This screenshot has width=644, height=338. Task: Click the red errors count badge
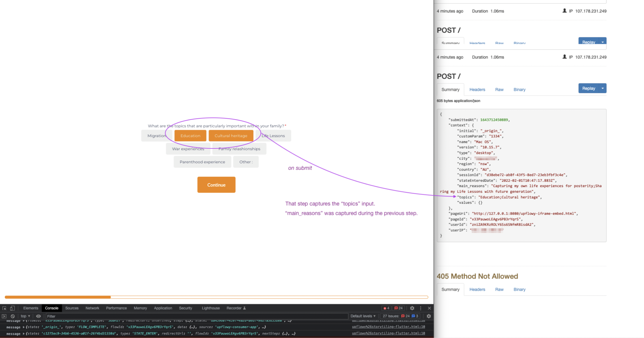pos(386,308)
